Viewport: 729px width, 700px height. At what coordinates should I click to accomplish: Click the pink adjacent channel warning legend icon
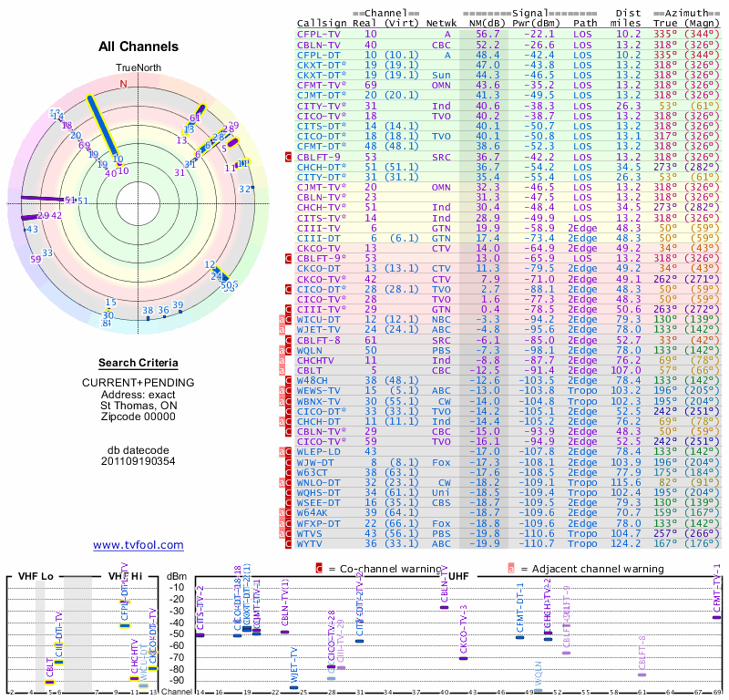tap(511, 569)
